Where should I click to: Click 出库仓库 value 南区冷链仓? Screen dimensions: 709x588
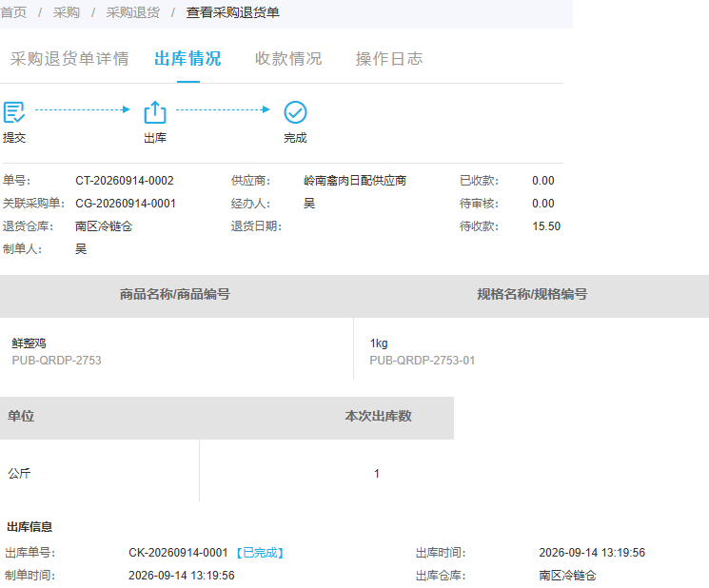pyautogui.click(x=567, y=576)
